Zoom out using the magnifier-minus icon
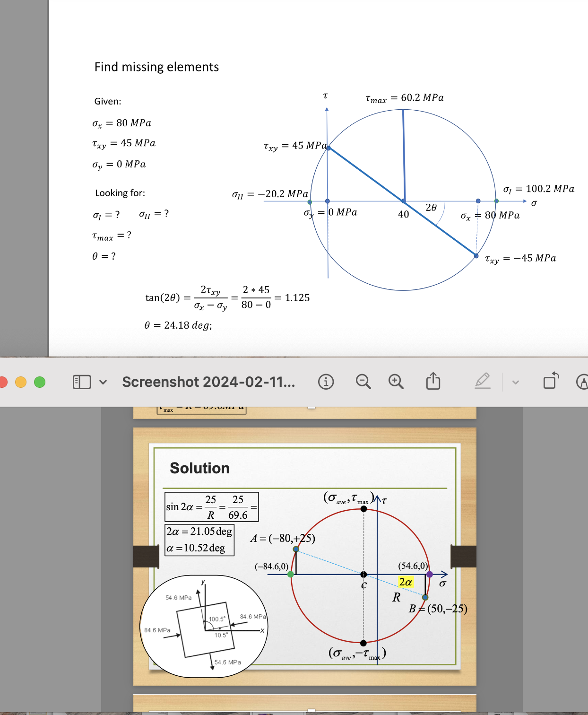The height and width of the screenshot is (715, 588). point(363,382)
